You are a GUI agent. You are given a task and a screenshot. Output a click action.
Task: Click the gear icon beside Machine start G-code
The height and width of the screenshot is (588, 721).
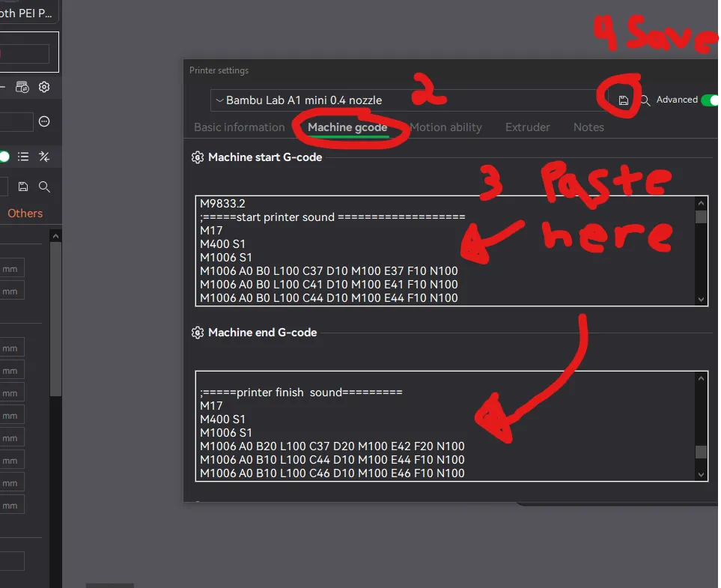point(198,157)
